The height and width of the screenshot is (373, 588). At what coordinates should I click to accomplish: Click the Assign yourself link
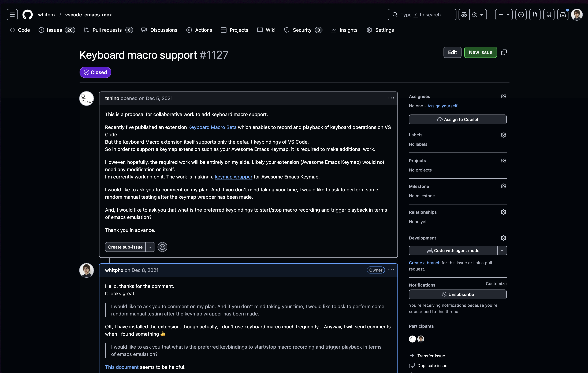pyautogui.click(x=442, y=106)
